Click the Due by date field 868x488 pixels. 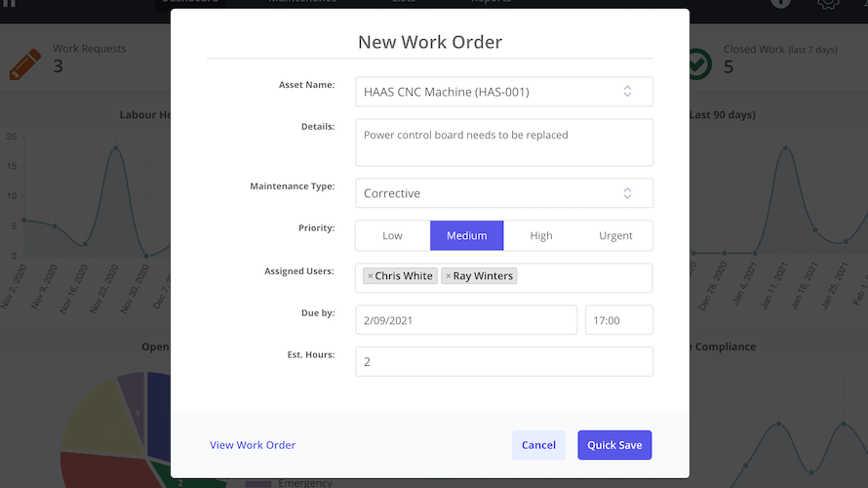[x=465, y=320]
